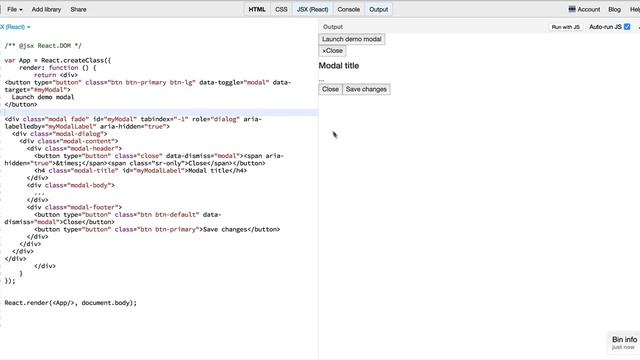Toggle the CSS panel tab
Screen dimensions: 640x360
(x=281, y=9)
